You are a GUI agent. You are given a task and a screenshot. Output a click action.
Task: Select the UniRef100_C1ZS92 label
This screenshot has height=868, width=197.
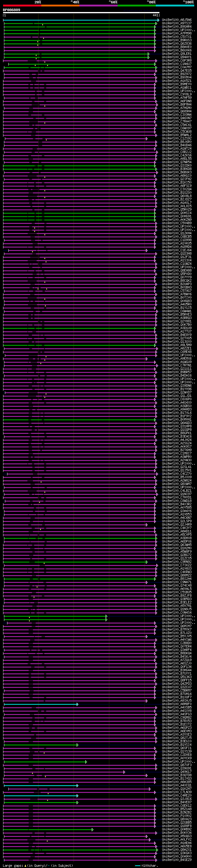click(x=176, y=139)
